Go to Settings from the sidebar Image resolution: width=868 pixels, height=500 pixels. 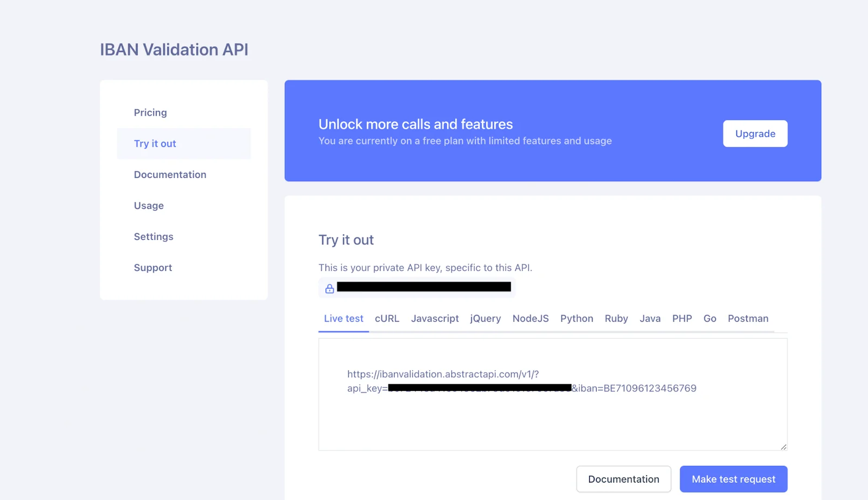(x=154, y=236)
